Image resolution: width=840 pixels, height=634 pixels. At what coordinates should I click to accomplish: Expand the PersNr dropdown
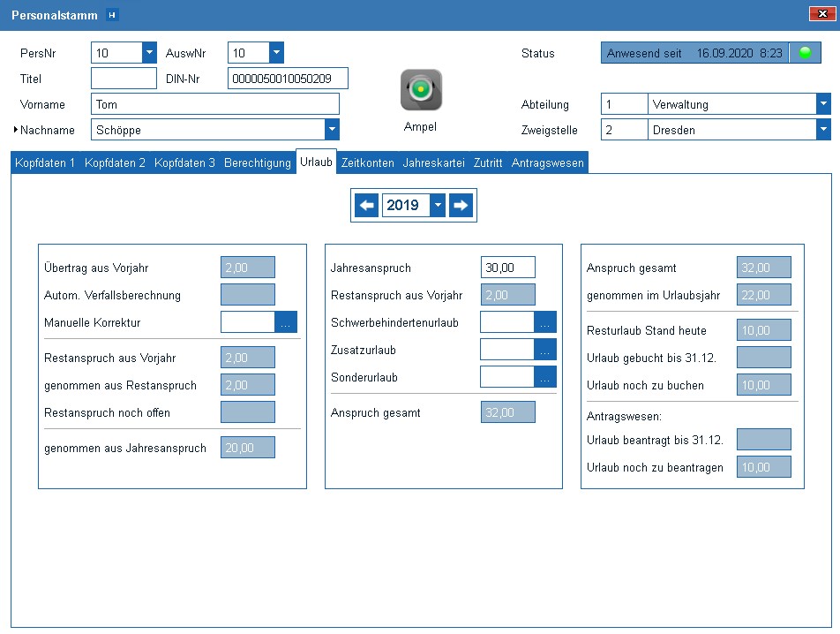[149, 53]
